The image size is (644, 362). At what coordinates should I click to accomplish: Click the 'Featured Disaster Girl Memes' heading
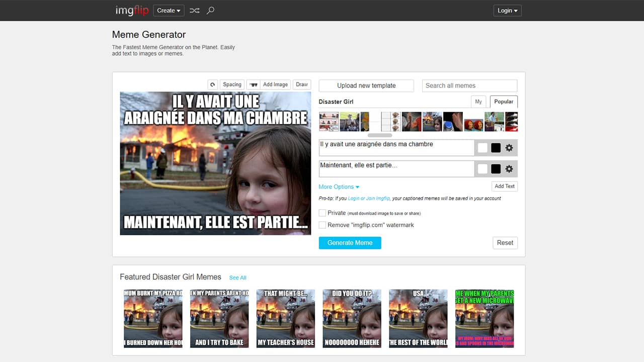coord(171,277)
